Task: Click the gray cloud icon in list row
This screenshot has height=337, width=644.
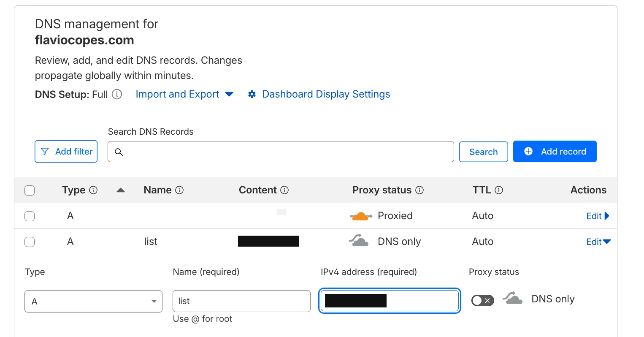Action: point(359,241)
